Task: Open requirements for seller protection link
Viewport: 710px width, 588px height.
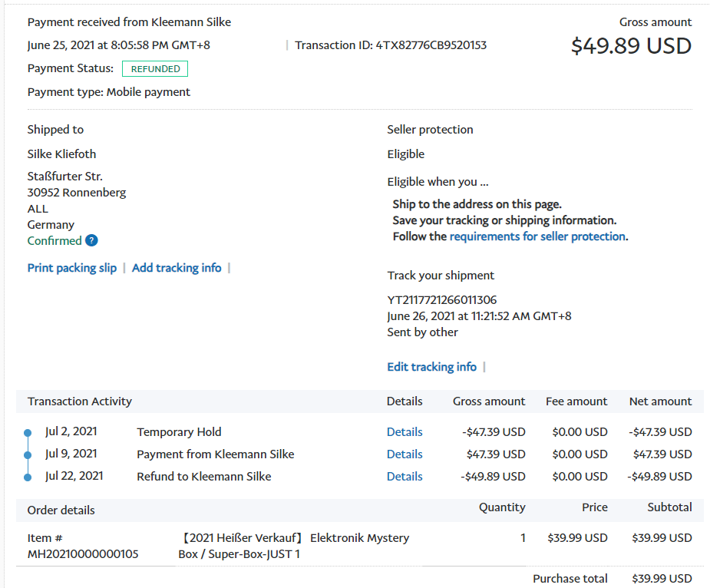Action: pyautogui.click(x=537, y=236)
